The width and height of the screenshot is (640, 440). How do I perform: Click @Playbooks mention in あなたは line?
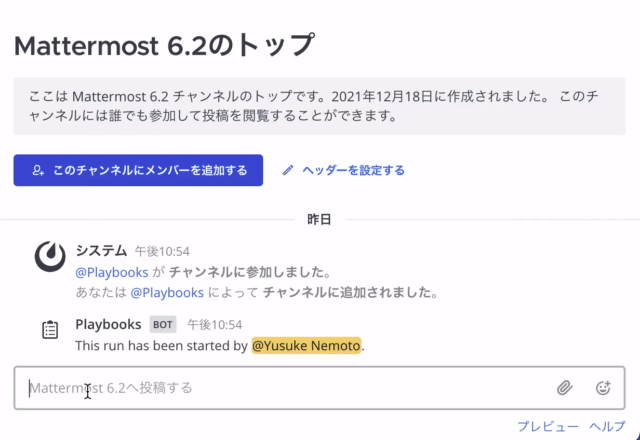167,293
